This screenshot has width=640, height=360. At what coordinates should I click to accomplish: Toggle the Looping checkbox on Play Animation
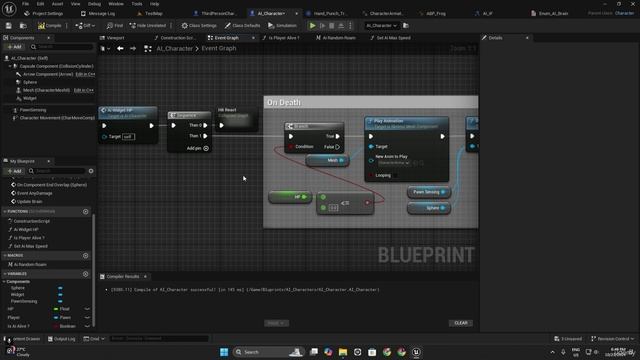[395, 176]
